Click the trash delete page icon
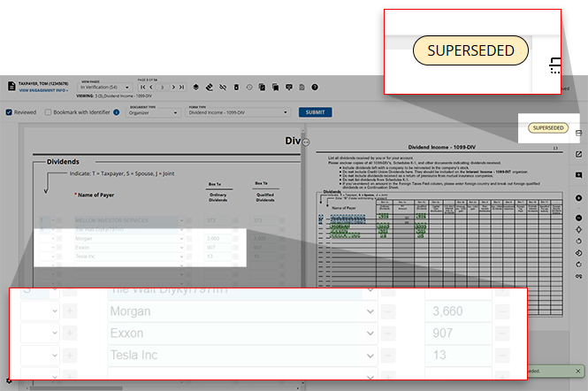This screenshot has width=588, height=391. [236, 87]
